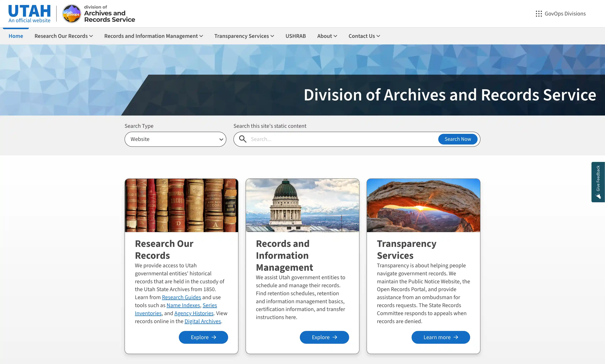Go to the Home tab
Image resolution: width=605 pixels, height=364 pixels.
[16, 36]
